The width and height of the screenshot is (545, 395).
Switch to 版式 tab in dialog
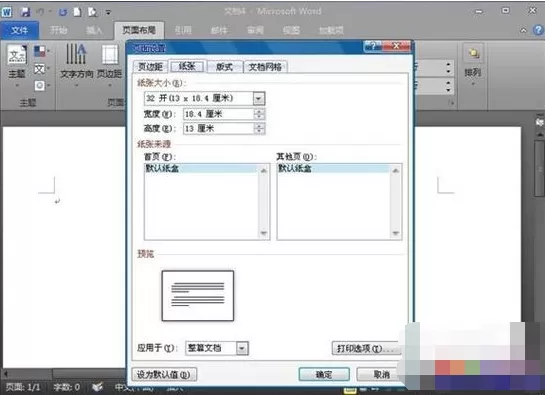(x=224, y=66)
